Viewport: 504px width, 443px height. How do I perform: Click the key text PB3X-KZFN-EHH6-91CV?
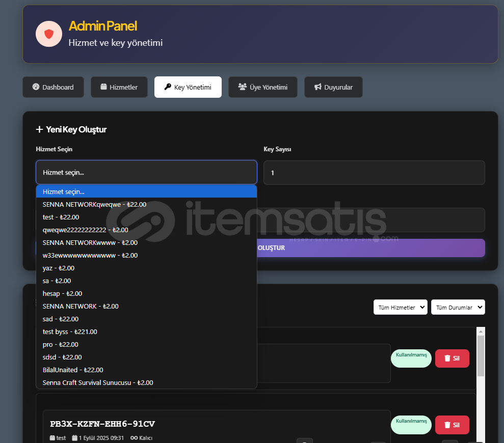(x=102, y=424)
